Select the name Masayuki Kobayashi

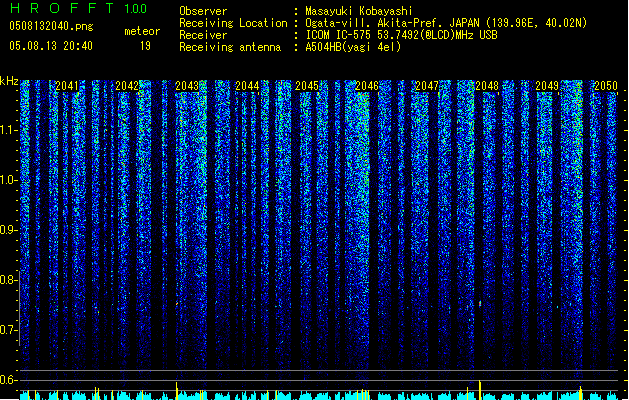point(359,11)
